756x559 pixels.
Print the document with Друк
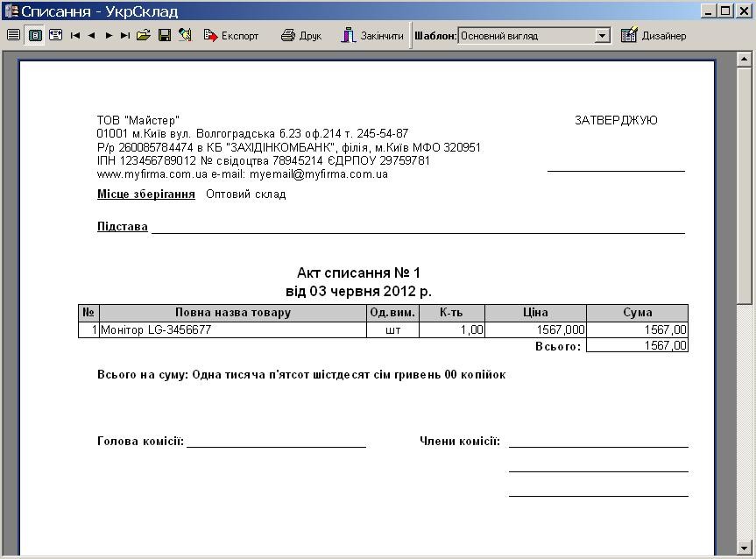[x=300, y=35]
